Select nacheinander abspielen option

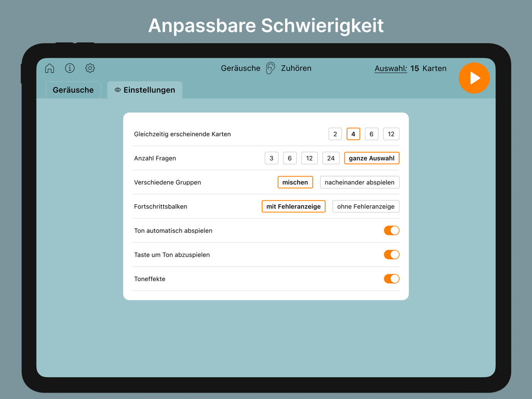360,182
